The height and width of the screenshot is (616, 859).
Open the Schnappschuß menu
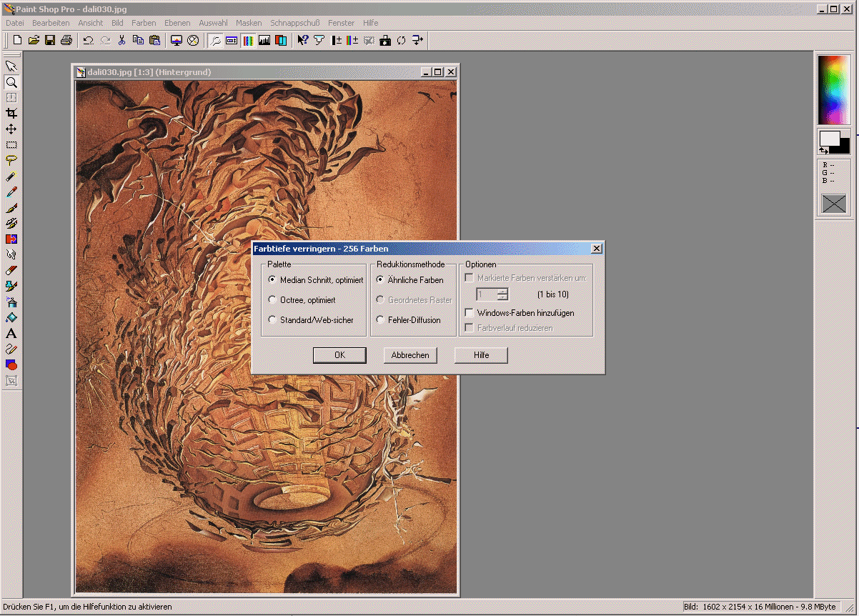coord(296,23)
